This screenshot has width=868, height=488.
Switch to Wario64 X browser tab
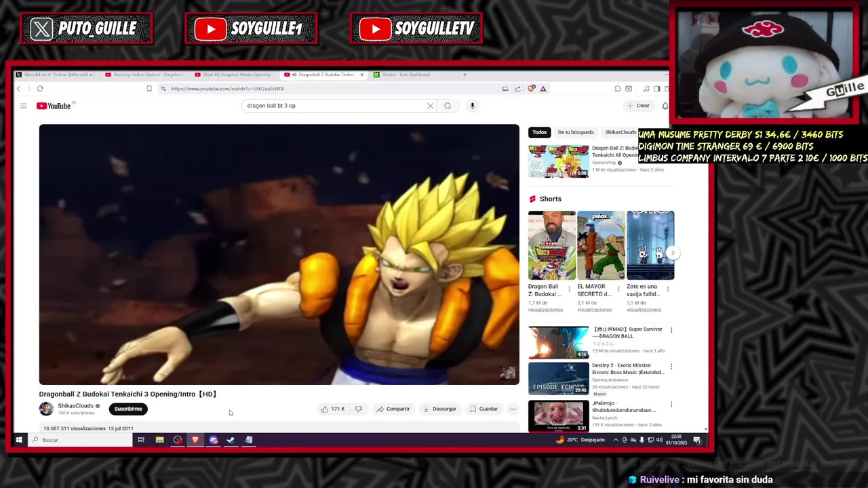pyautogui.click(x=56, y=75)
